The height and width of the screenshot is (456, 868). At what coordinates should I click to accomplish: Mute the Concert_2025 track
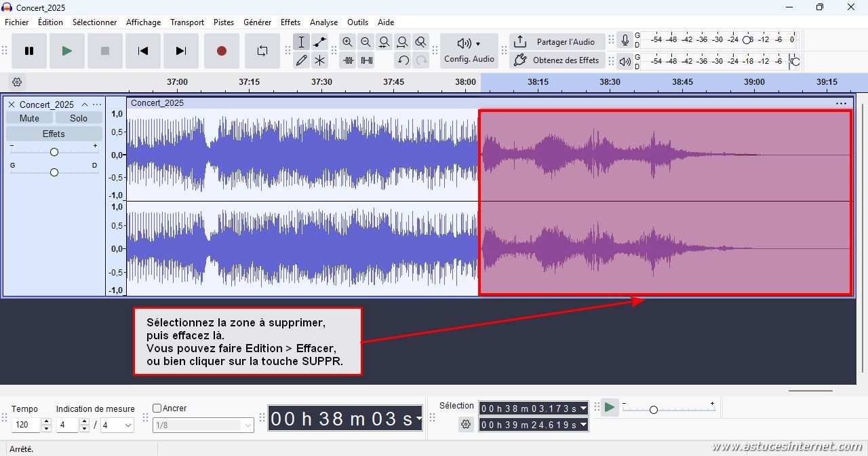[x=29, y=118]
